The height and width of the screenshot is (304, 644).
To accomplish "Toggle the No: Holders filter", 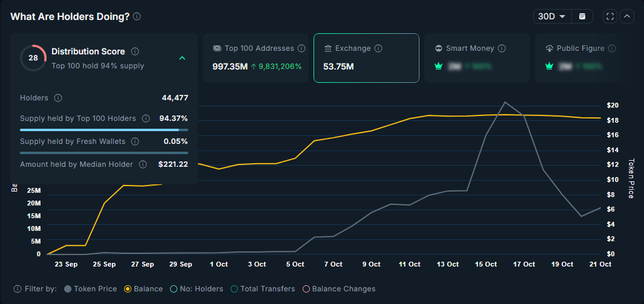I will point(174,289).
